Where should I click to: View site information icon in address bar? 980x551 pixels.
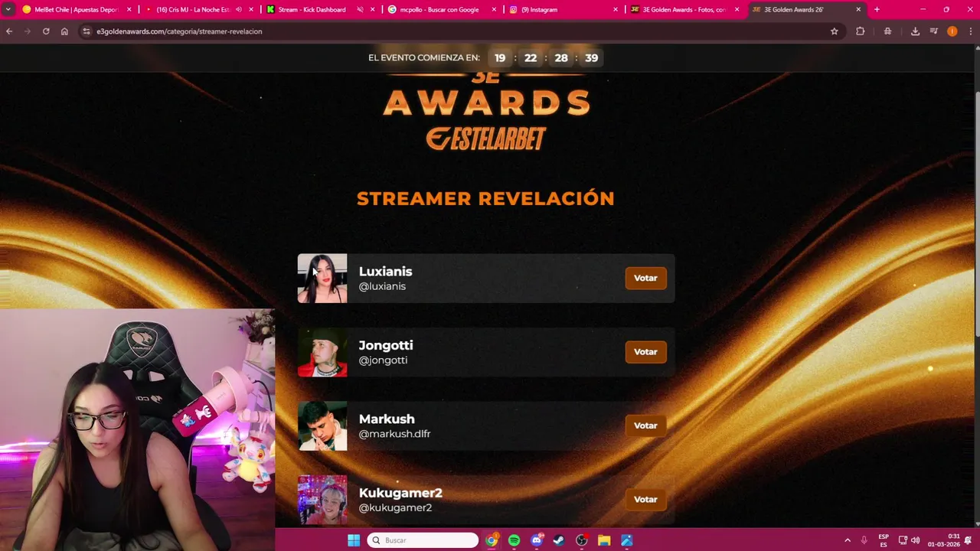pos(87,31)
